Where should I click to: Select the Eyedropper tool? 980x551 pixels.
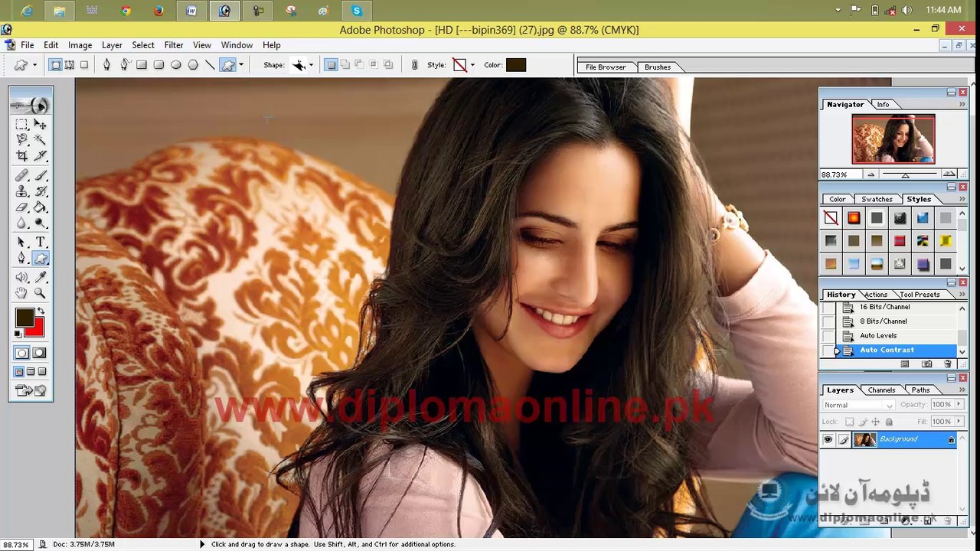tap(40, 277)
